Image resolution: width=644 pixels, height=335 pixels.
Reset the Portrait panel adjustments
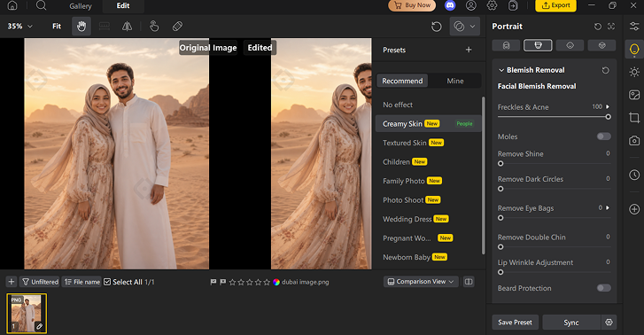598,27
